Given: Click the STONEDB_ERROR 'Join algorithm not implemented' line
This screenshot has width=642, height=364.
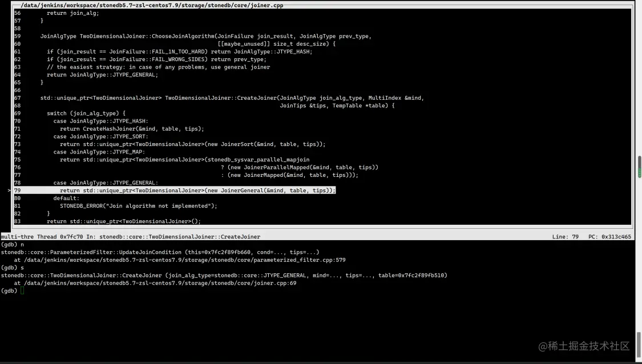Looking at the screenshot, I should click(x=139, y=206).
